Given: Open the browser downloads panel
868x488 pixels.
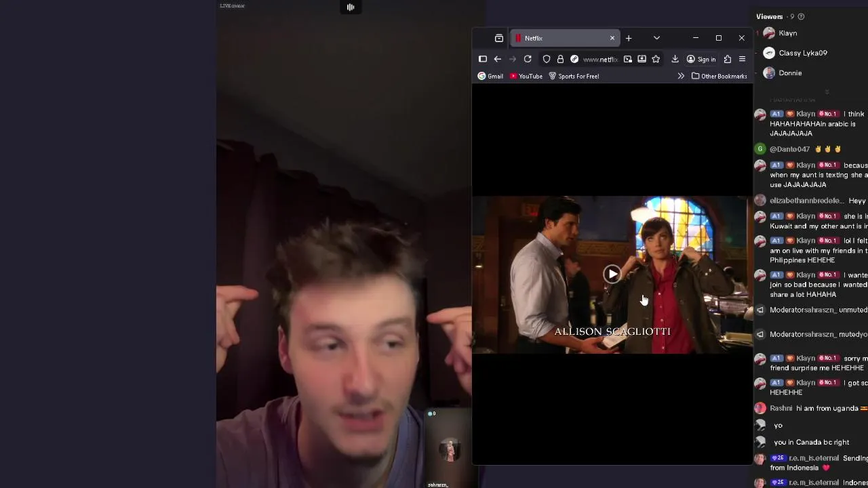Looking at the screenshot, I should (675, 59).
